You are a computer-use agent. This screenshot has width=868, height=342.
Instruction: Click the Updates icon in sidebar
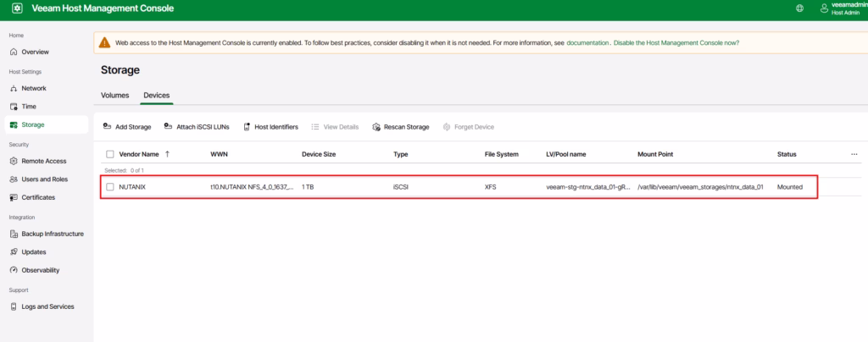[14, 252]
